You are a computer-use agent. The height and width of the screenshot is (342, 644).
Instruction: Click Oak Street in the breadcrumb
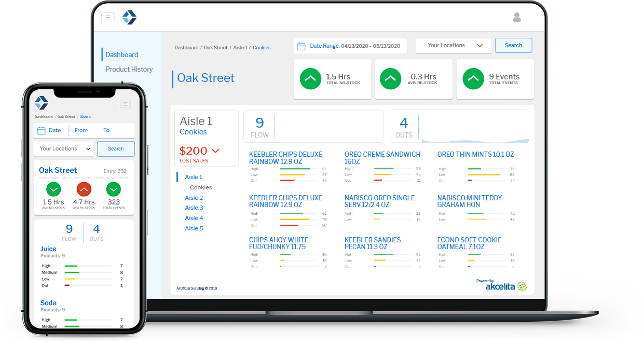pos(215,48)
